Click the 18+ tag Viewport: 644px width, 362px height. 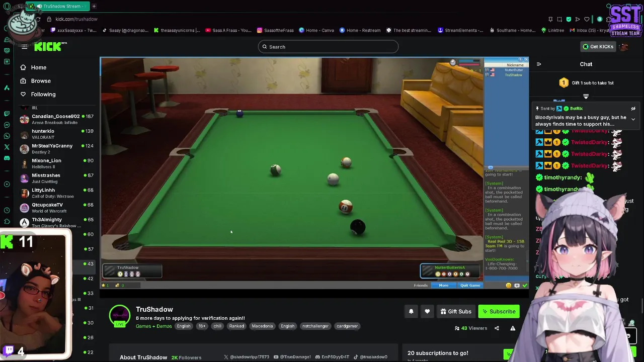pos(202,326)
